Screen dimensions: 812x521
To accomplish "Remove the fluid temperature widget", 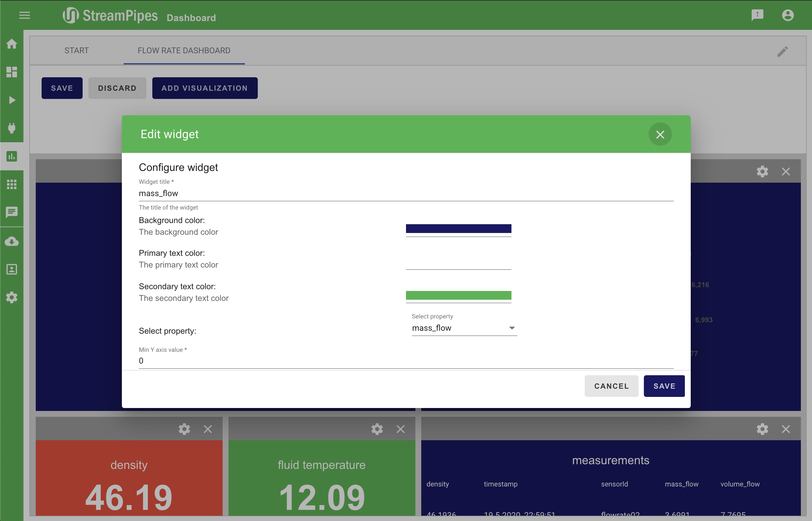I will [400, 429].
